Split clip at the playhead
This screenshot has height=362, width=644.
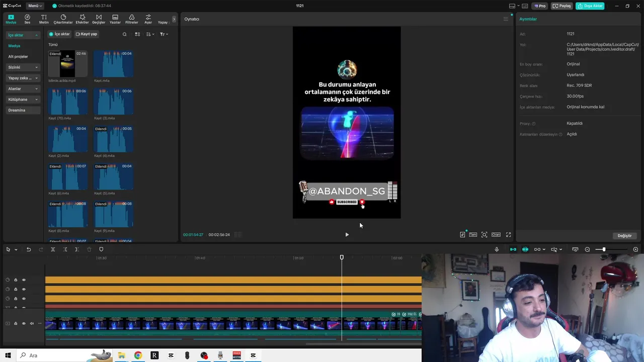pos(53,249)
